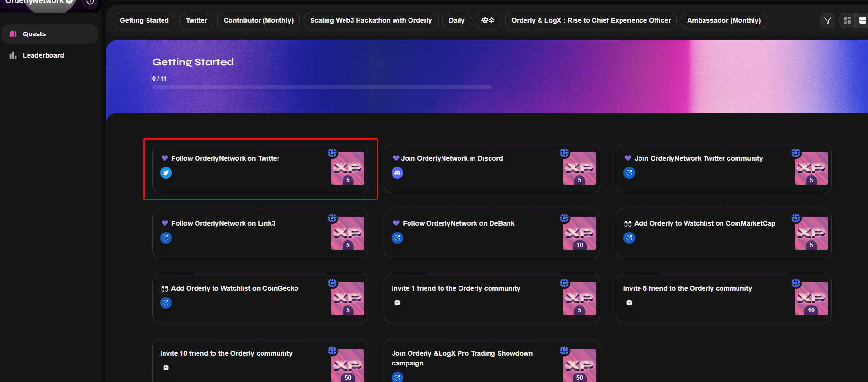
Task: Open Join OrderlyNetwork in Discord quest
Action: coord(492,168)
